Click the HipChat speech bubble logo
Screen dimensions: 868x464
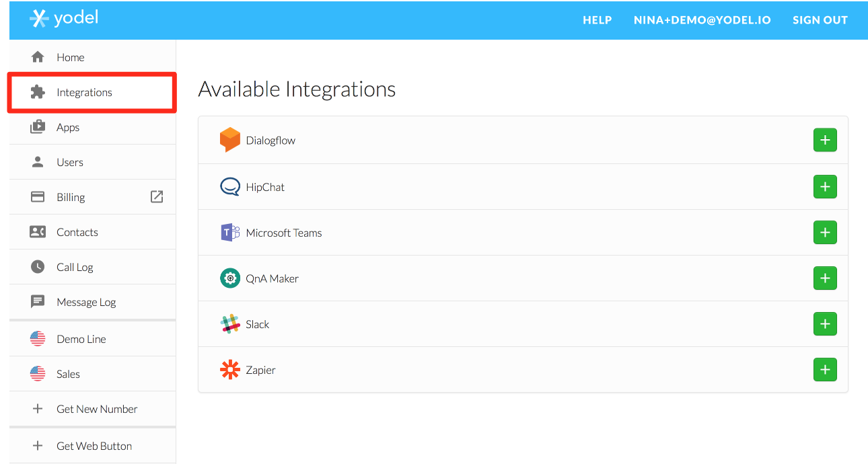point(230,186)
